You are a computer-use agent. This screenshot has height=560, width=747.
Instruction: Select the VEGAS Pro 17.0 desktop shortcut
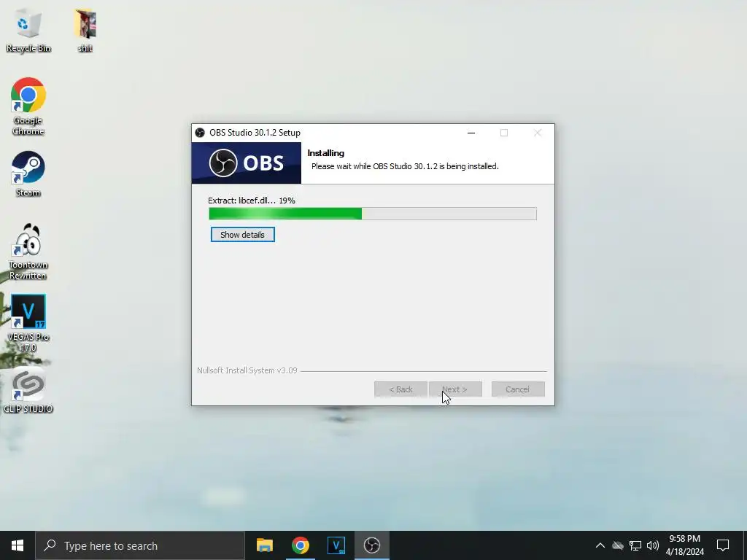point(28,323)
